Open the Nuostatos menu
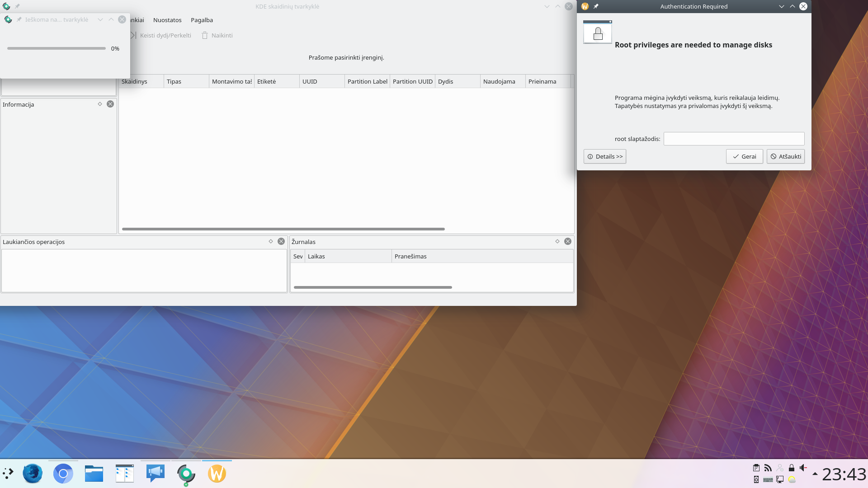This screenshot has width=868, height=488. [x=167, y=20]
